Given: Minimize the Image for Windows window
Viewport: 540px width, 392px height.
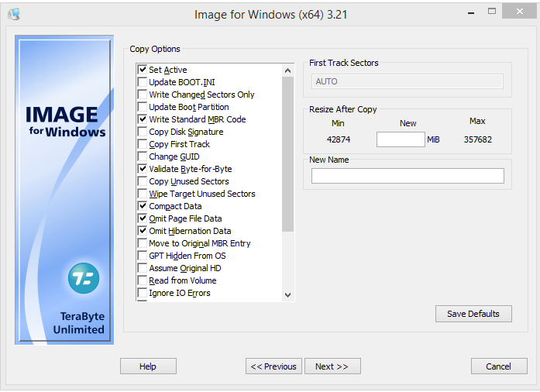Looking at the screenshot, I should tap(471, 12).
